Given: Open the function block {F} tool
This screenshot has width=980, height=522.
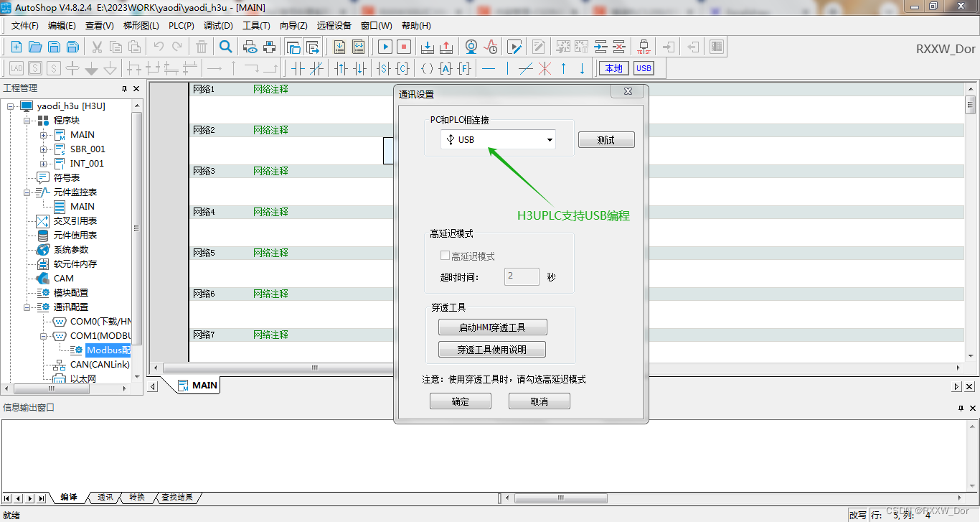Looking at the screenshot, I should pyautogui.click(x=463, y=68).
